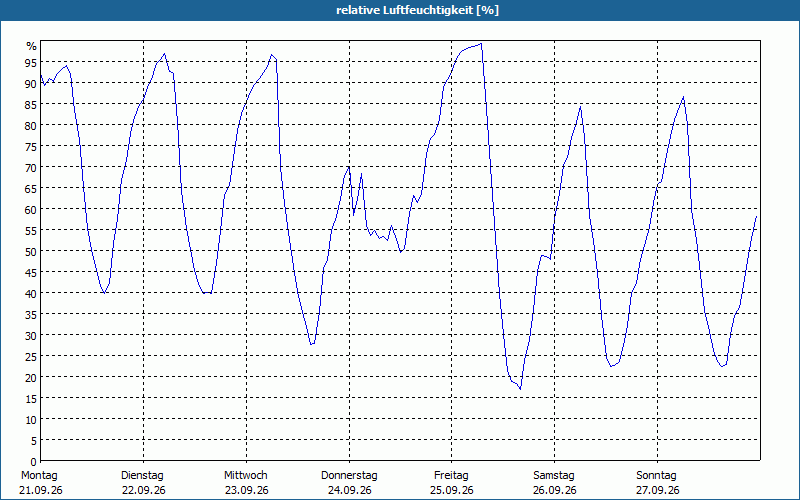Screen dimensions: 800x500
Task: Click the lowest humidity point before Samstag
Action: (520, 389)
